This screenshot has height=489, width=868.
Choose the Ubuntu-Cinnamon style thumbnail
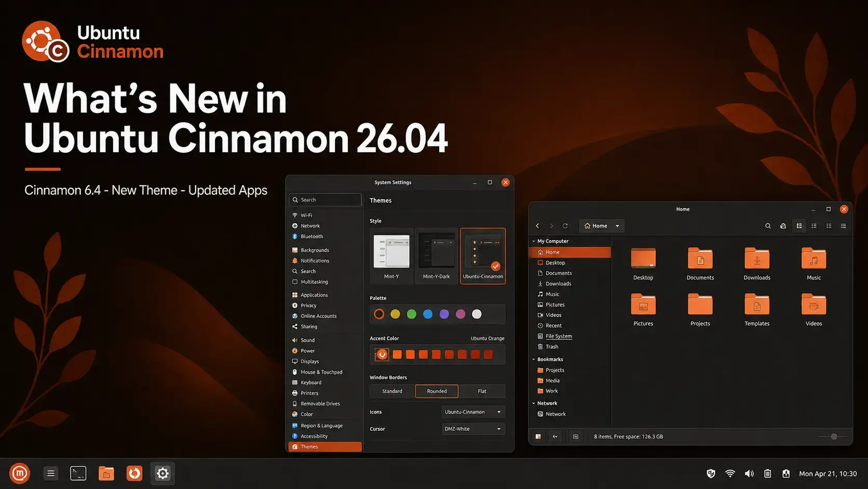tap(483, 256)
